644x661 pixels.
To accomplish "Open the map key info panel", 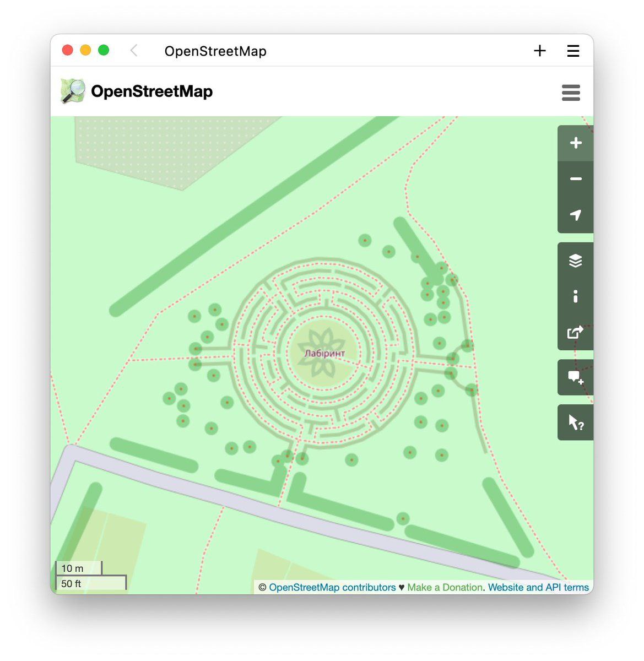I will pyautogui.click(x=576, y=296).
